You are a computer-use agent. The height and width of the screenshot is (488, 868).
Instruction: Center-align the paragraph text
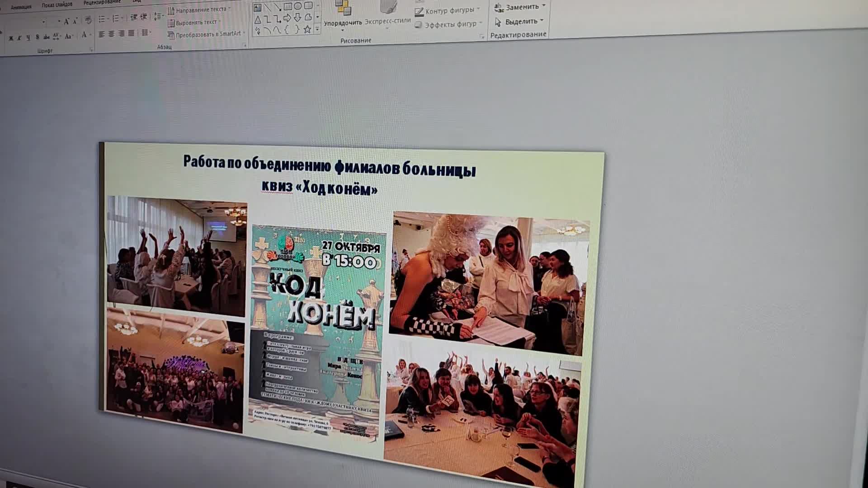[111, 34]
